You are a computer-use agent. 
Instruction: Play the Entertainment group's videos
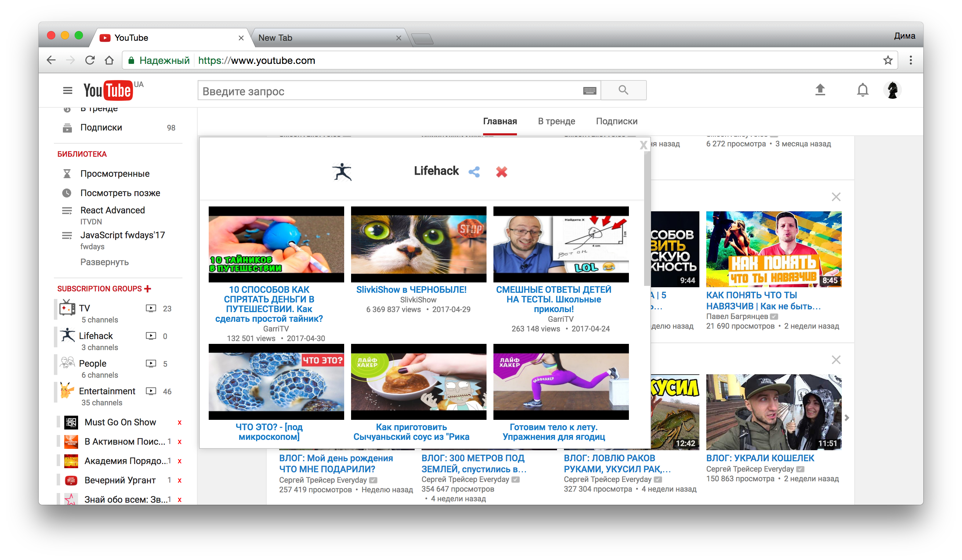(151, 391)
